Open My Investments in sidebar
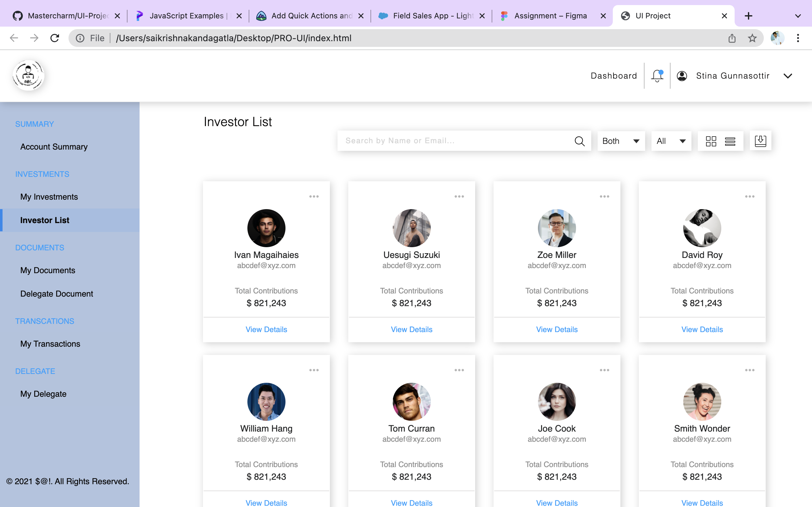812x507 pixels. 49,197
